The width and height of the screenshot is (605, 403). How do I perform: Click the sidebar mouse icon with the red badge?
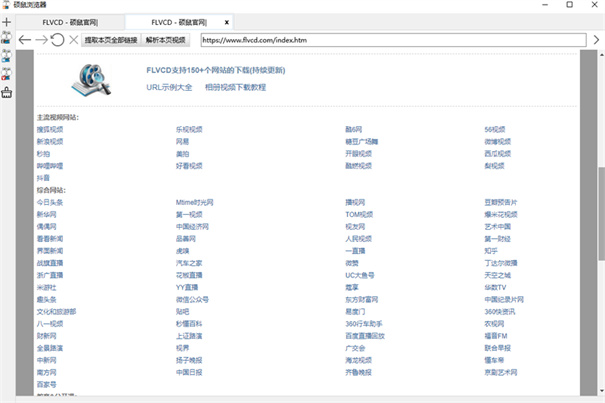click(7, 73)
